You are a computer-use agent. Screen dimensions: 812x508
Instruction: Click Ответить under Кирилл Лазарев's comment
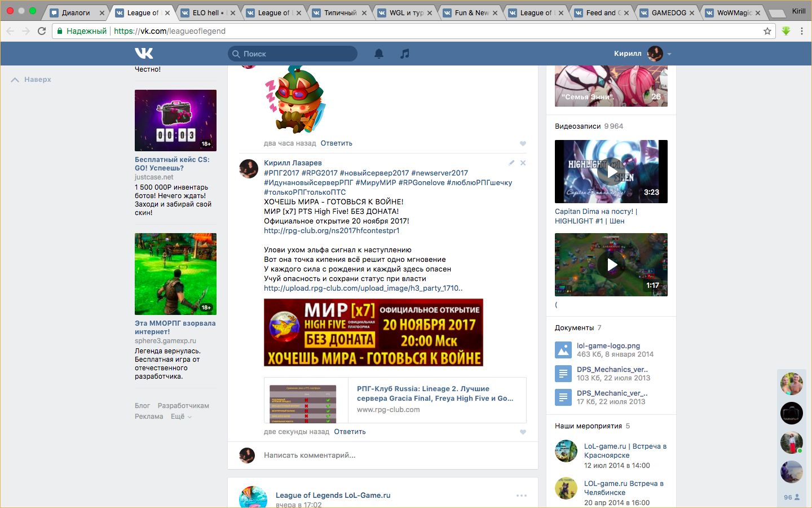point(350,432)
